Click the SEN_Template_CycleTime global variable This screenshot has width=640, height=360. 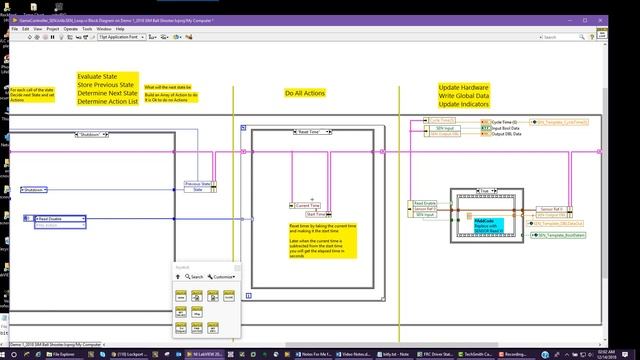pyautogui.click(x=559, y=122)
